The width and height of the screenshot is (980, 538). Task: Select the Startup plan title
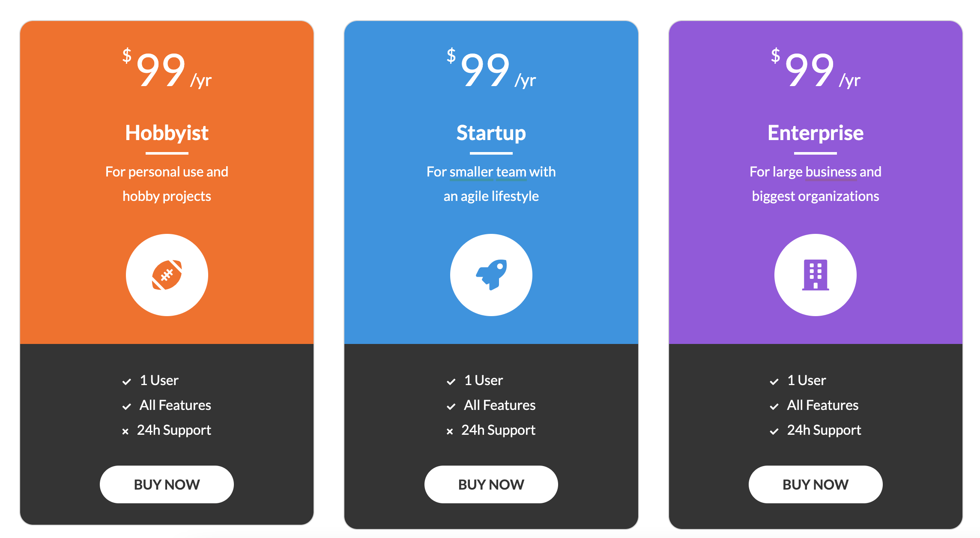coord(491,133)
